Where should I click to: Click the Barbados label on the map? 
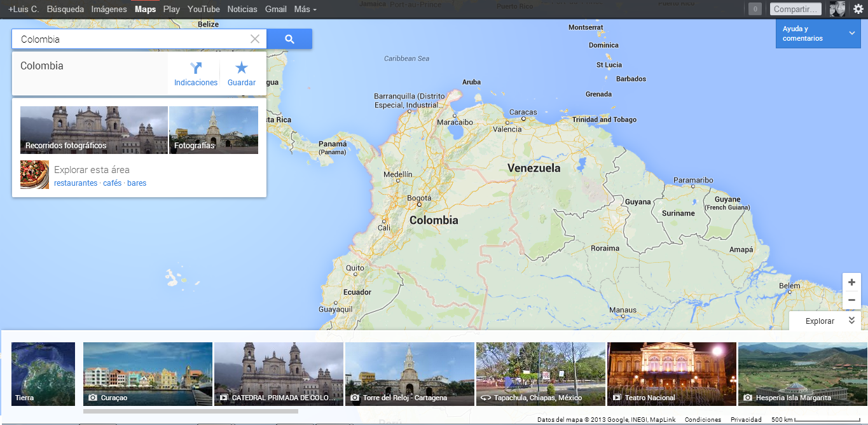(x=631, y=79)
